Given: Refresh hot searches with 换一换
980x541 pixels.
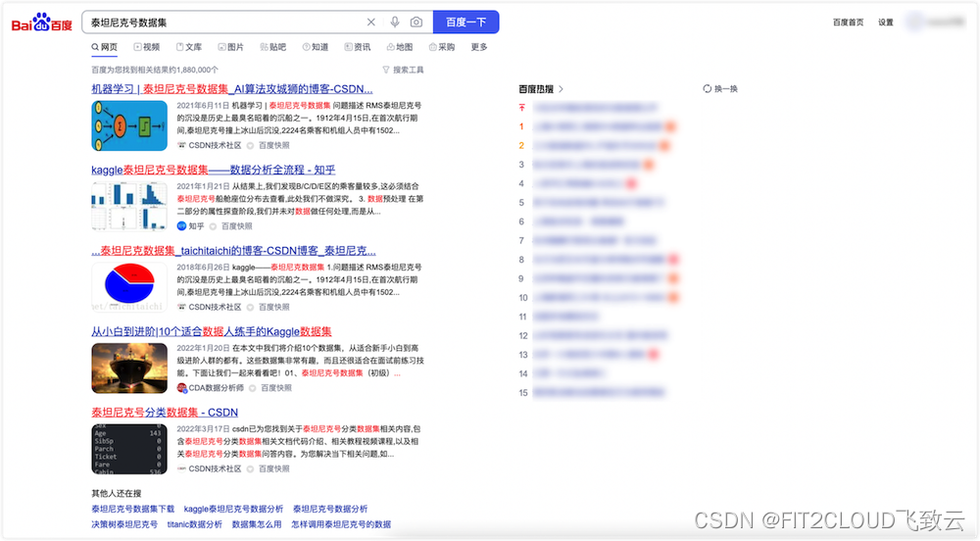Looking at the screenshot, I should tap(720, 89).
